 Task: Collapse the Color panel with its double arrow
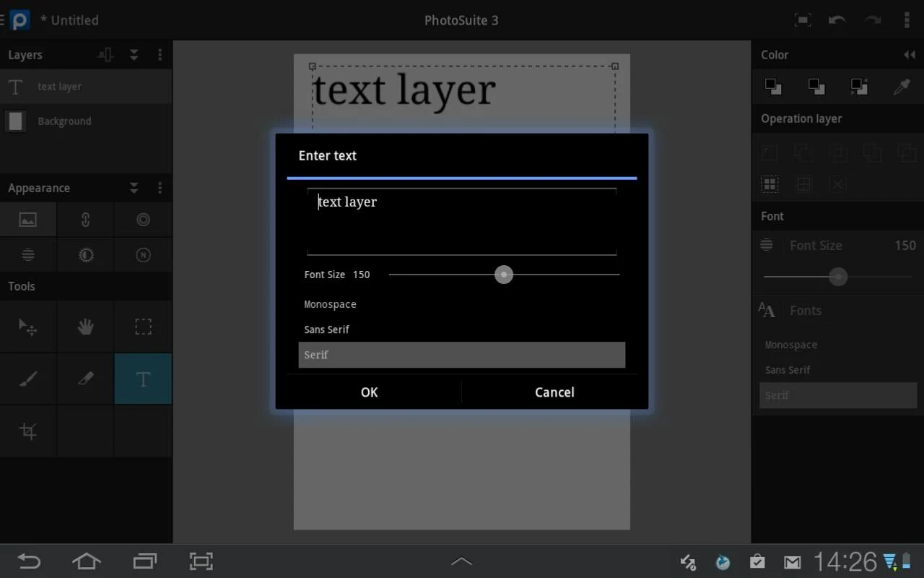tap(910, 55)
